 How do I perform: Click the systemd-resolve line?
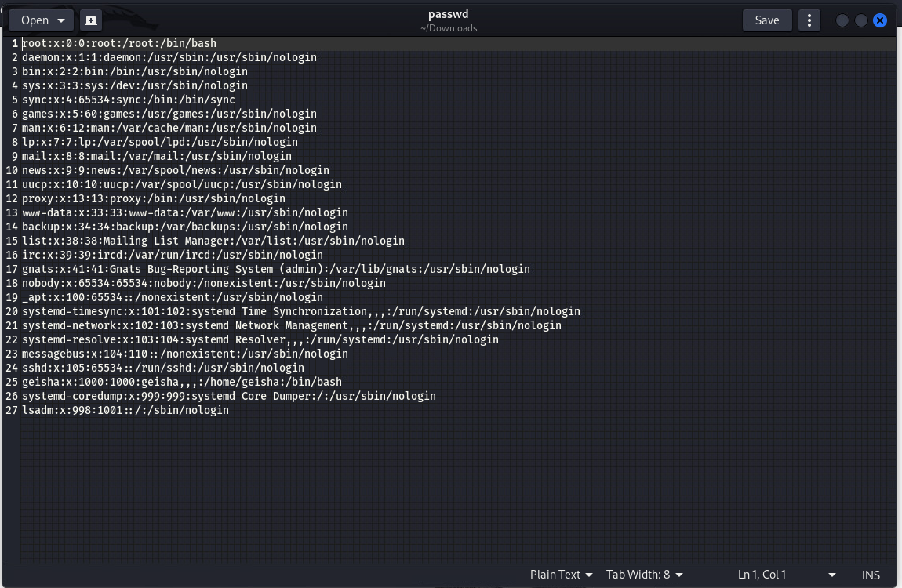[x=260, y=339]
